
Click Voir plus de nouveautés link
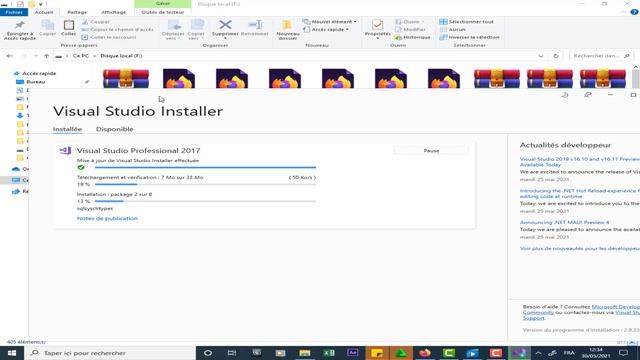pos(580,249)
